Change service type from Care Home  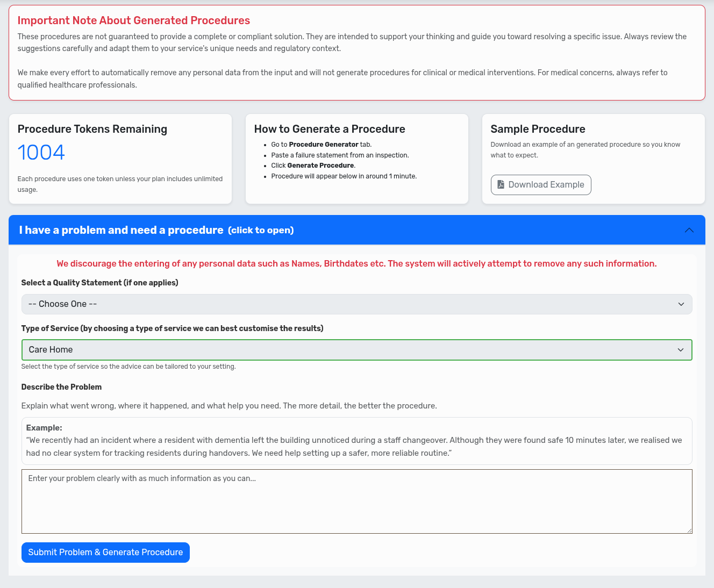pos(356,349)
